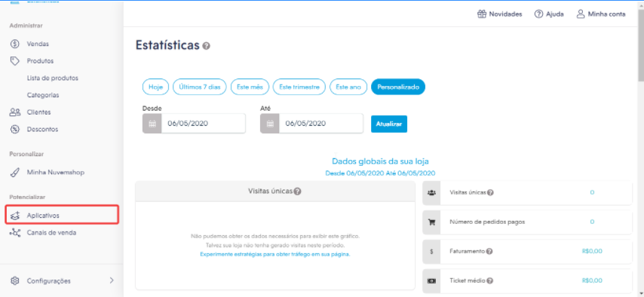The image size is (644, 297).
Task: Focus the Desde date field
Action: pyautogui.click(x=204, y=124)
